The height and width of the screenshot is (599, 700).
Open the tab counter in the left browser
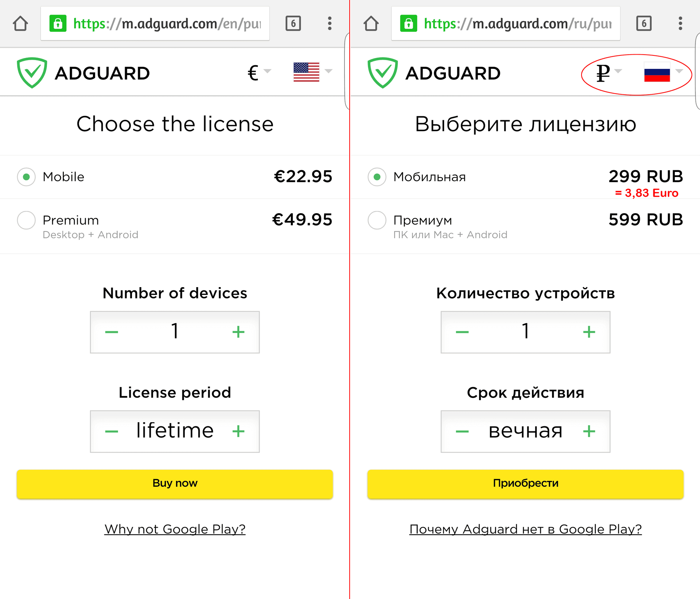pyautogui.click(x=293, y=24)
